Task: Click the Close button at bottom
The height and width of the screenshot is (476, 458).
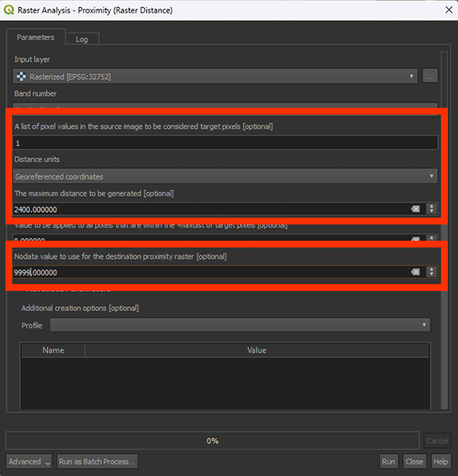Action: [x=414, y=462]
